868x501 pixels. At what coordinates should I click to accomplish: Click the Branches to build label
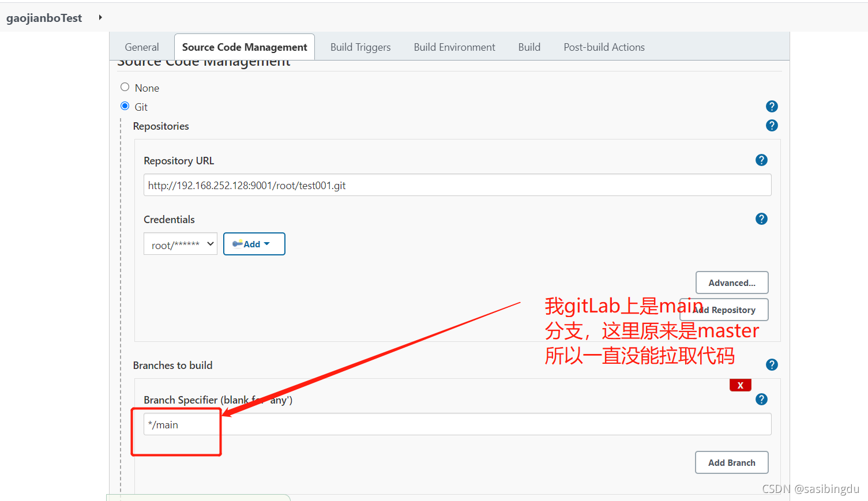172,366
